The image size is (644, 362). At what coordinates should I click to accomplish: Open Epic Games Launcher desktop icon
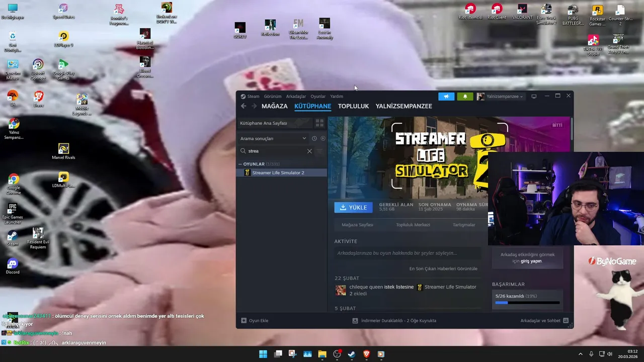[x=13, y=214]
